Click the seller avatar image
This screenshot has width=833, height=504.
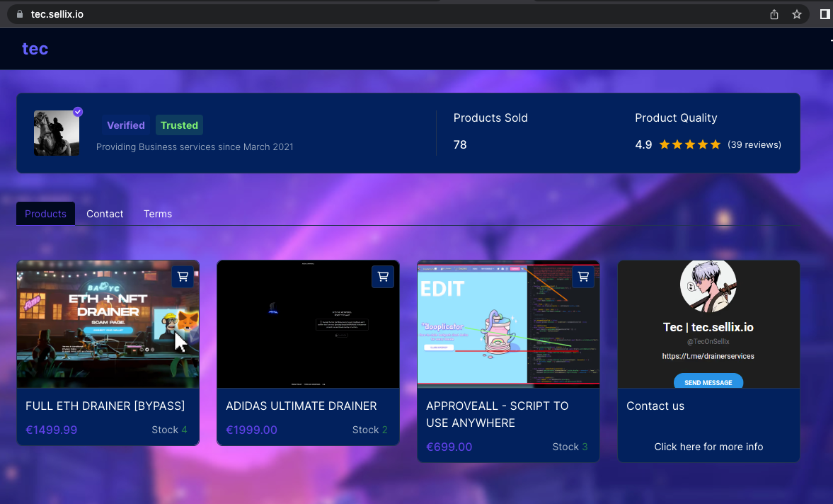[57, 133]
